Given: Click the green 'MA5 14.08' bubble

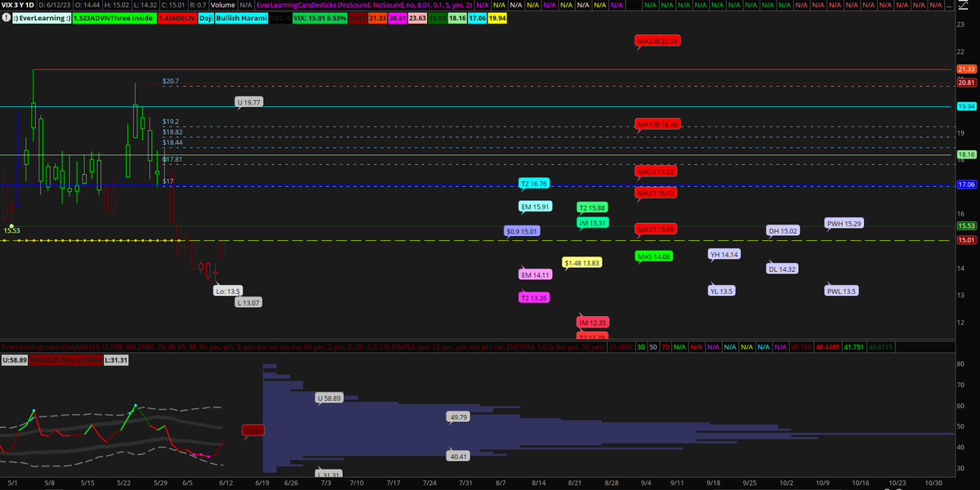Looking at the screenshot, I should coord(653,257).
